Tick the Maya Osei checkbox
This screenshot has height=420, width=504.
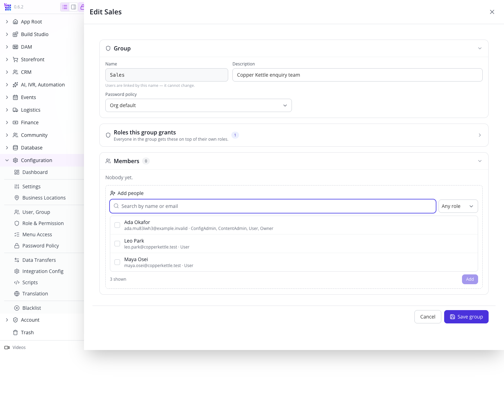[x=117, y=262]
